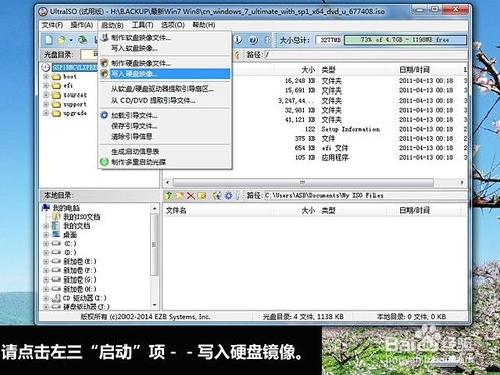The width and height of the screenshot is (500, 375).
Task: Click the new folder icon in local toolbar
Action: (180, 195)
